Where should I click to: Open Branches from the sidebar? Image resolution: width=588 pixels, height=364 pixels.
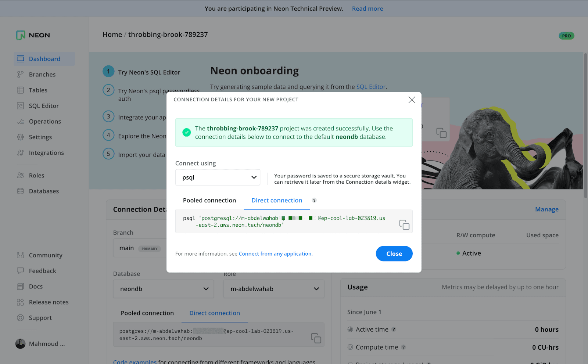pyautogui.click(x=42, y=75)
